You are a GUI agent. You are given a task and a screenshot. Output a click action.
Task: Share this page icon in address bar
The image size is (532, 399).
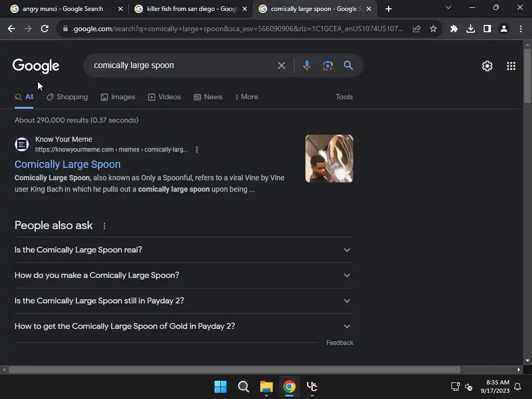click(x=417, y=29)
